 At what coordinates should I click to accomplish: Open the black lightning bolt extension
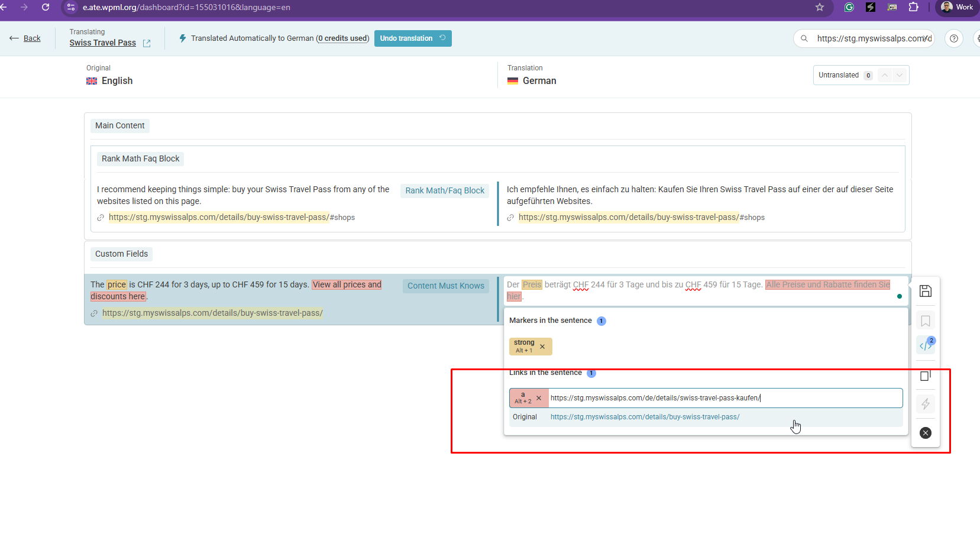pos(871,7)
